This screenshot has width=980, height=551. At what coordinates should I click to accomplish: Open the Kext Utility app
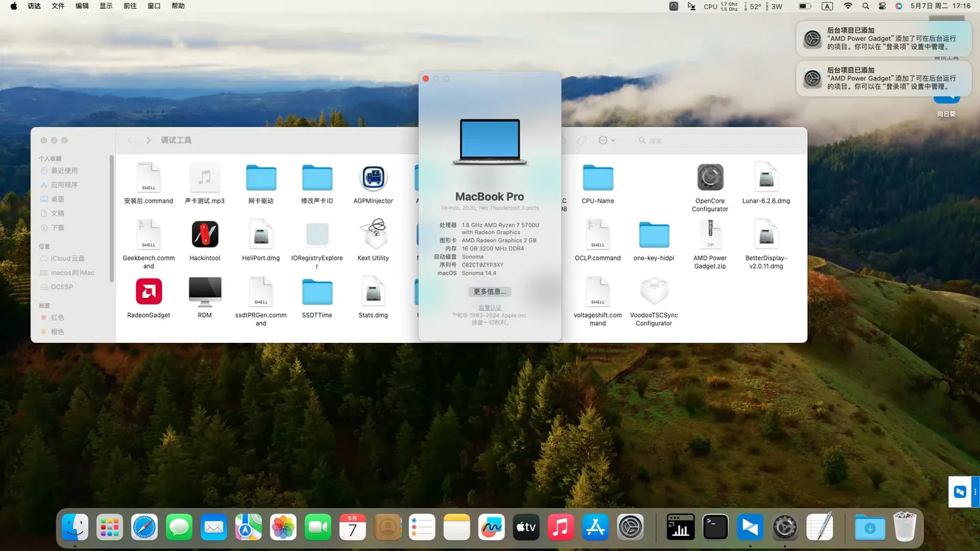coord(373,235)
